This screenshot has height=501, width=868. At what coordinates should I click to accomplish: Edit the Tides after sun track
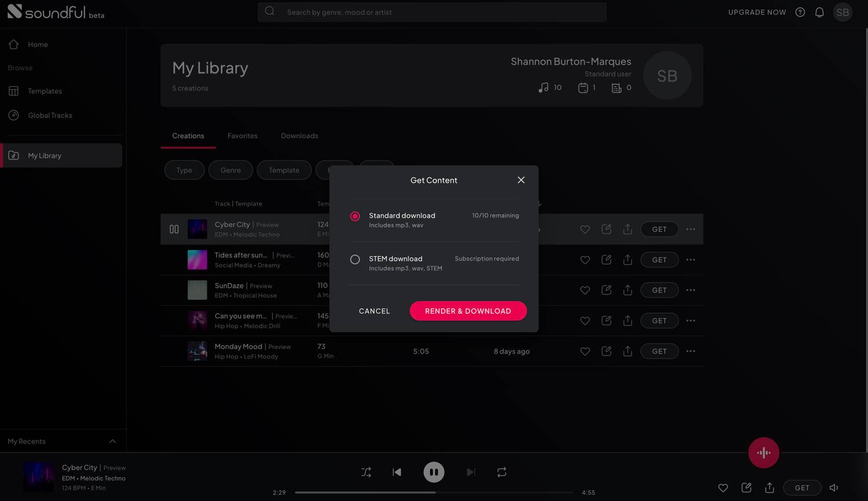606,260
